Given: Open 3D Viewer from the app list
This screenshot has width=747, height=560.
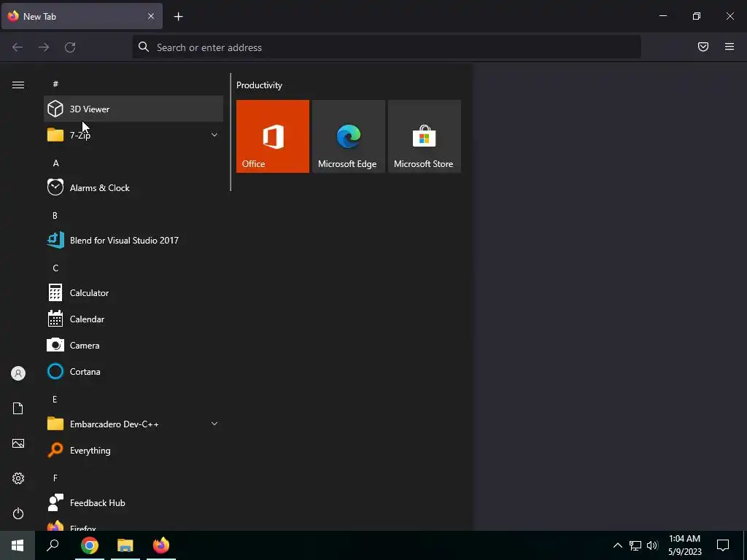Looking at the screenshot, I should [x=133, y=109].
